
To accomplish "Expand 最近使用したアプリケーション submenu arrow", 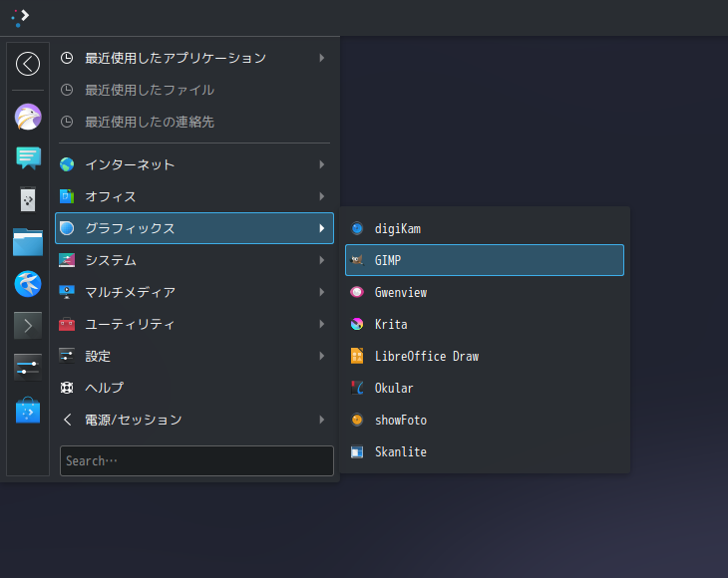I will tap(322, 58).
